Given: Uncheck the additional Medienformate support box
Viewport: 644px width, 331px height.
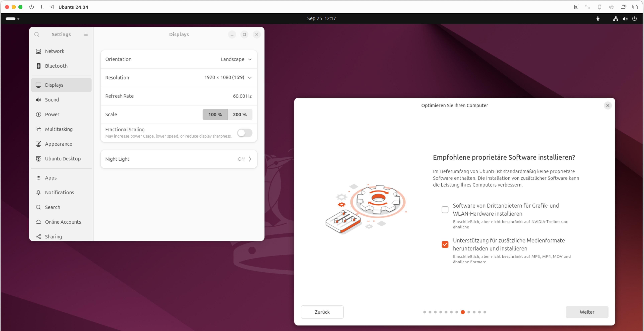Looking at the screenshot, I should coord(445,244).
